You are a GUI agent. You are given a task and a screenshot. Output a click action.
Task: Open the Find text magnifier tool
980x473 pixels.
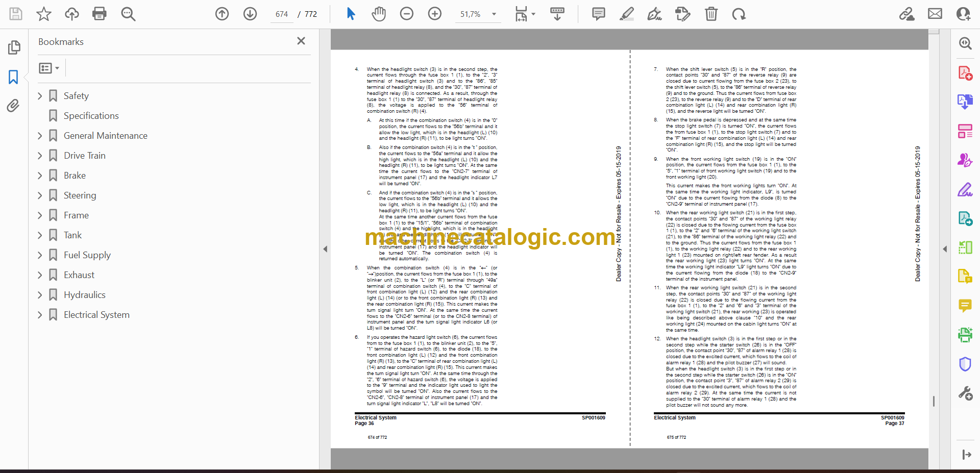[128, 14]
